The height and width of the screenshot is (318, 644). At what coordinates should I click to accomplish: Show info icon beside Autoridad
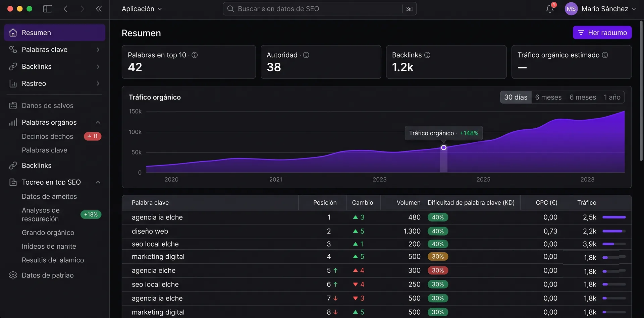click(x=306, y=55)
